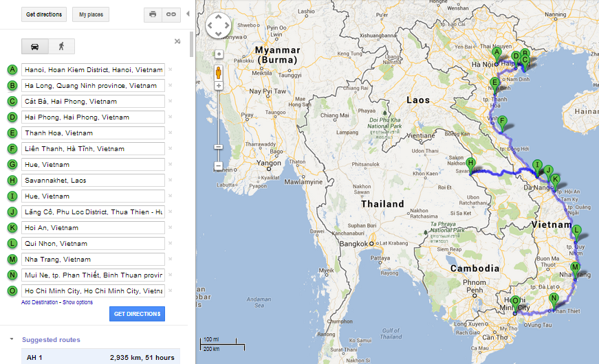Click the Get directions button
The height and width of the screenshot is (364, 599).
coord(44,14)
